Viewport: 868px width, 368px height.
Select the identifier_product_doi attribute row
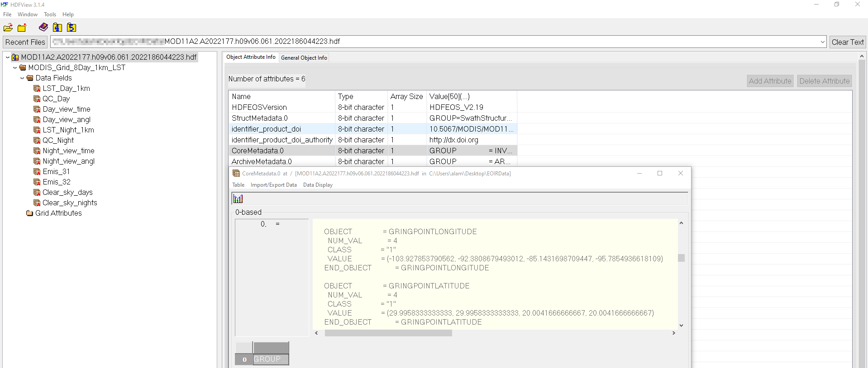click(372, 129)
